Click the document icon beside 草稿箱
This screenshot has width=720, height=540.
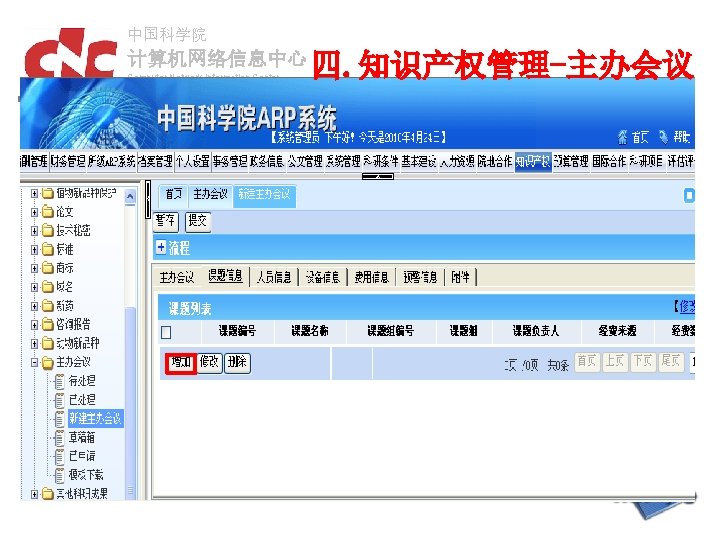59,438
